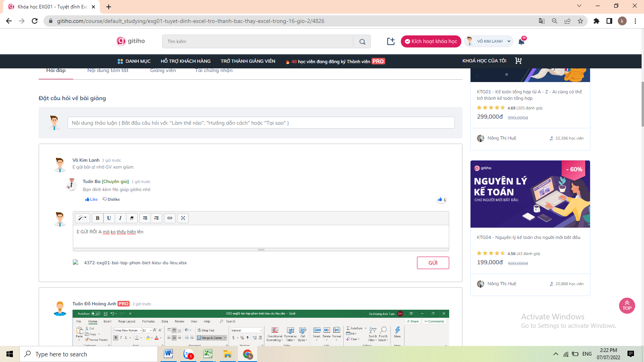Like Tuấn Ba's reply
The width and height of the screenshot is (644, 362).
click(91, 200)
